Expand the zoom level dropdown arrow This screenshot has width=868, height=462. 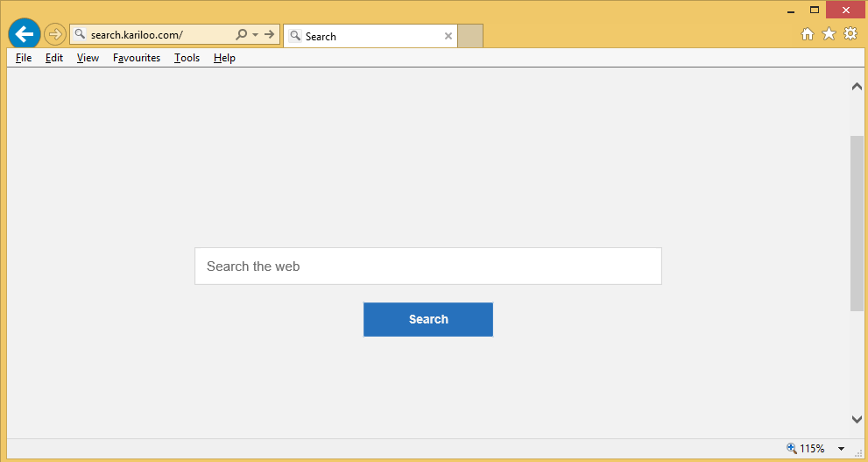[x=841, y=449]
